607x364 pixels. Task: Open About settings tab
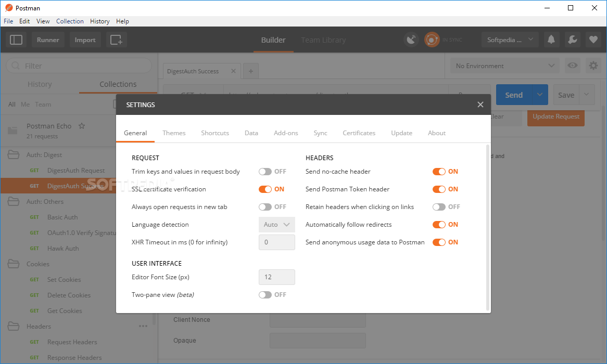pyautogui.click(x=437, y=133)
